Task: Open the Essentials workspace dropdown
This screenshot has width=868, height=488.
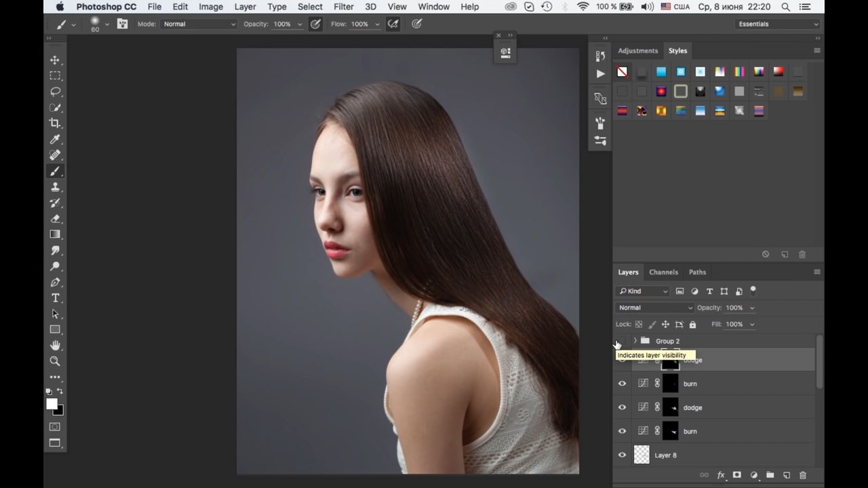Action: [x=778, y=24]
